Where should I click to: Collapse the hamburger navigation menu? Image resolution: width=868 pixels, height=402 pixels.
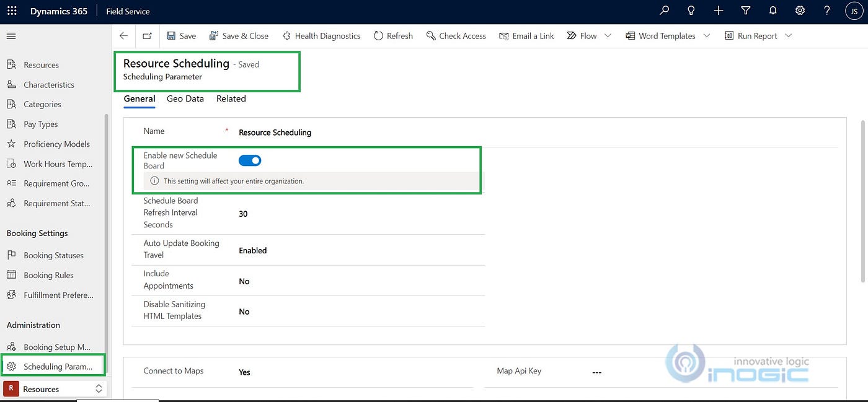[11, 37]
